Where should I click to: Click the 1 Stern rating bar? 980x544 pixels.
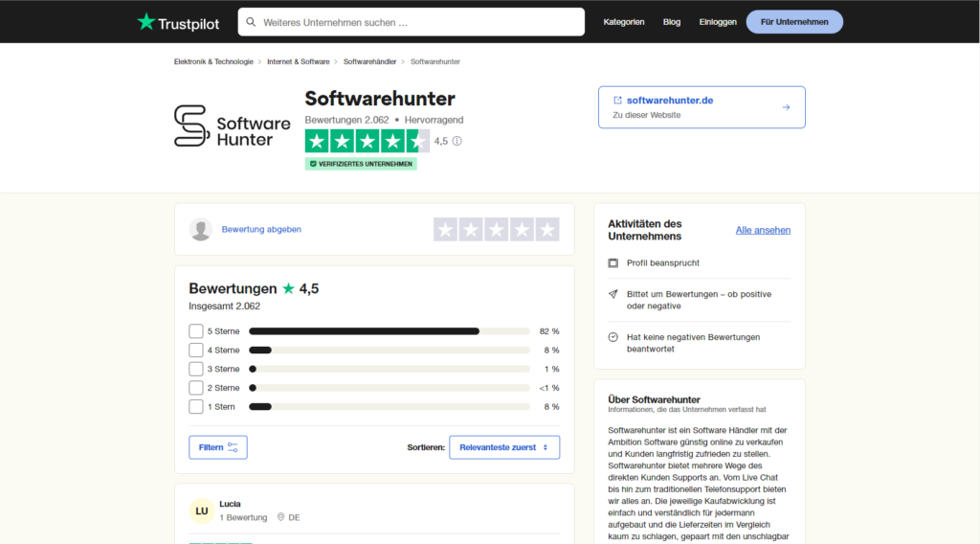(x=390, y=406)
